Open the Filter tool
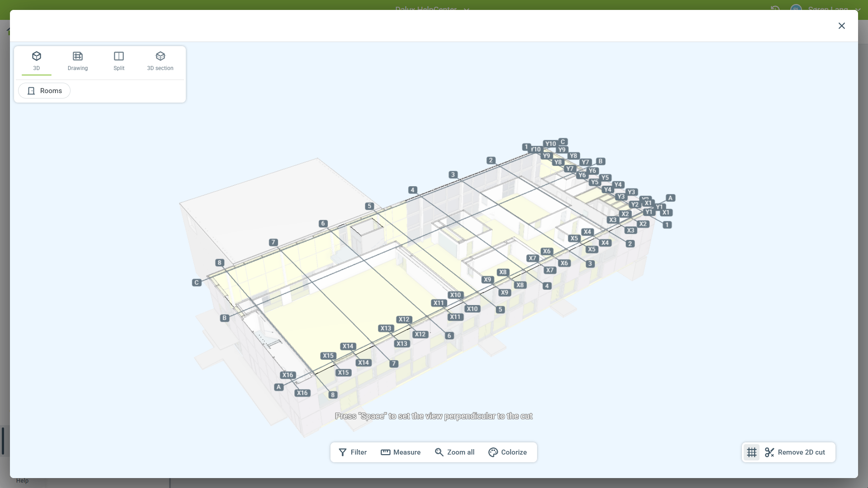 [x=353, y=452]
